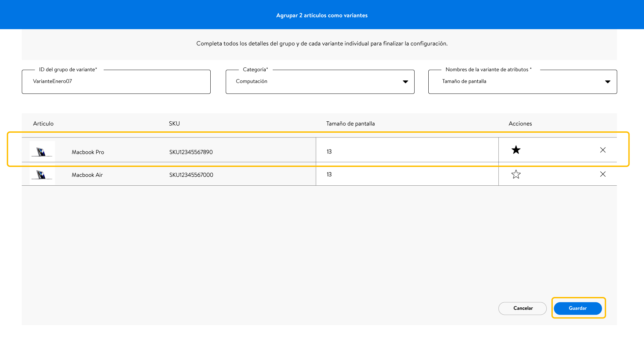Click the SKU column header

pyautogui.click(x=174, y=124)
